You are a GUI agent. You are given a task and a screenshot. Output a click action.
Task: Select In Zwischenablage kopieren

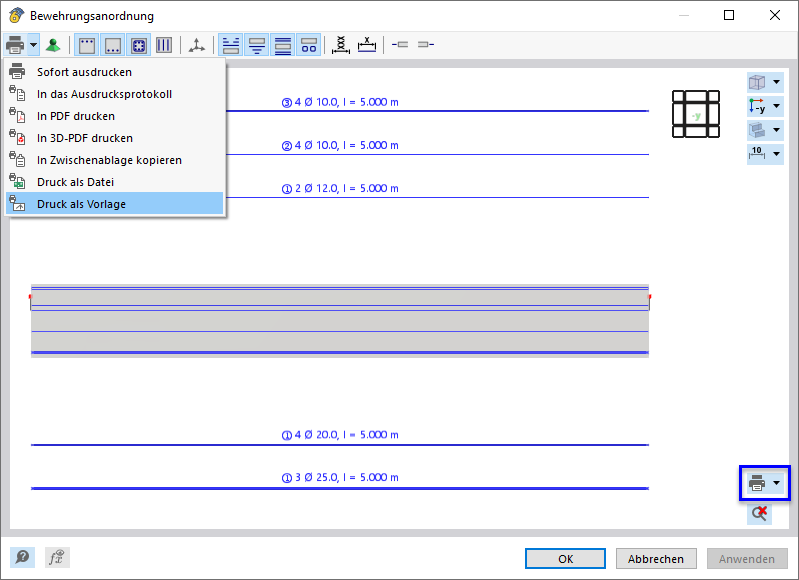point(115,160)
